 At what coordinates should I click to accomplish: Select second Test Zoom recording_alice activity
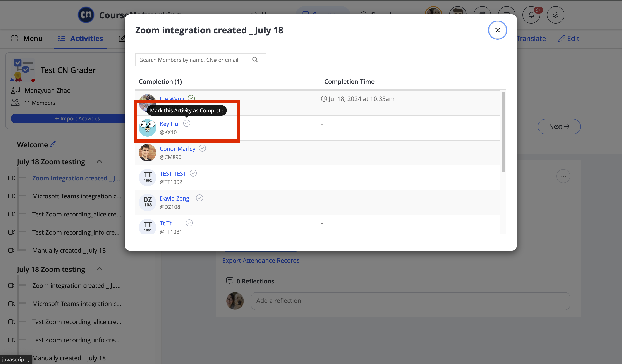click(x=77, y=322)
